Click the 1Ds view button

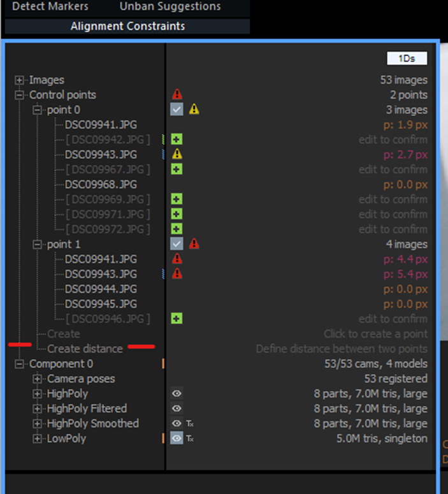pos(407,58)
